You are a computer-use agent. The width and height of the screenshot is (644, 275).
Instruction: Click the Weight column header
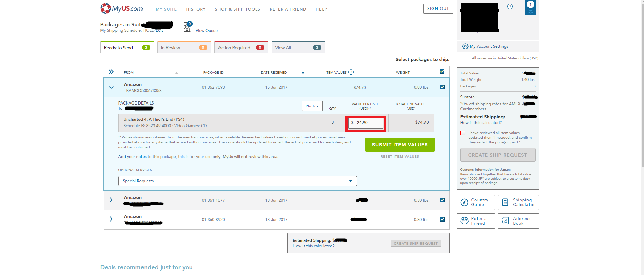403,72
